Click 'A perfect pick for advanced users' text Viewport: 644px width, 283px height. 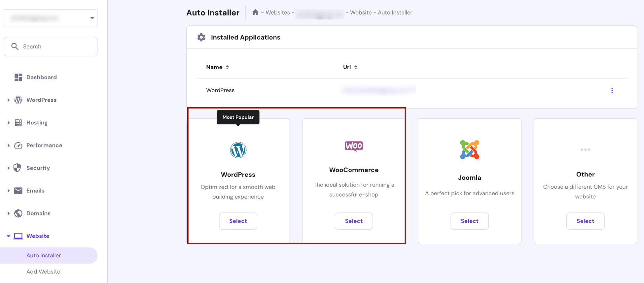pos(470,193)
